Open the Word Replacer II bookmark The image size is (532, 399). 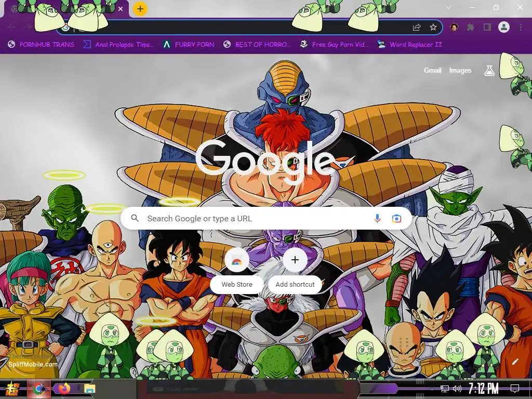(x=409, y=45)
